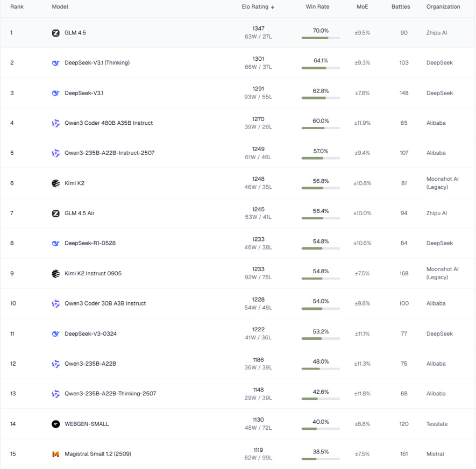Open the Magistral Small 1.2 (2509) name
Image resolution: width=476 pixels, height=469 pixels.
click(x=98, y=454)
